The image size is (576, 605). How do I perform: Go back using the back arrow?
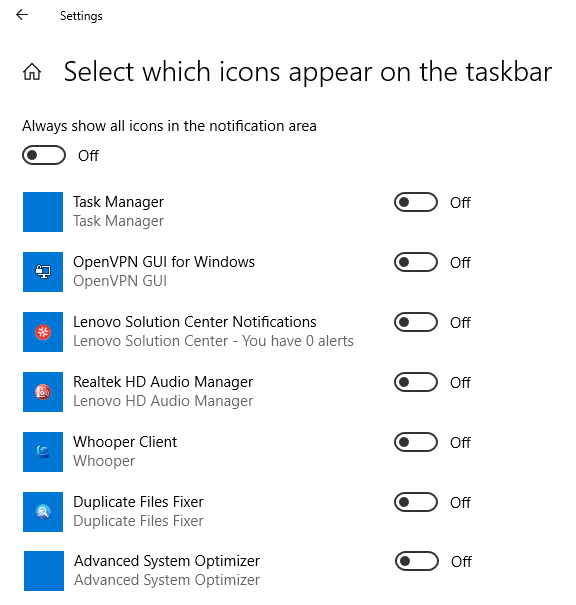22,15
